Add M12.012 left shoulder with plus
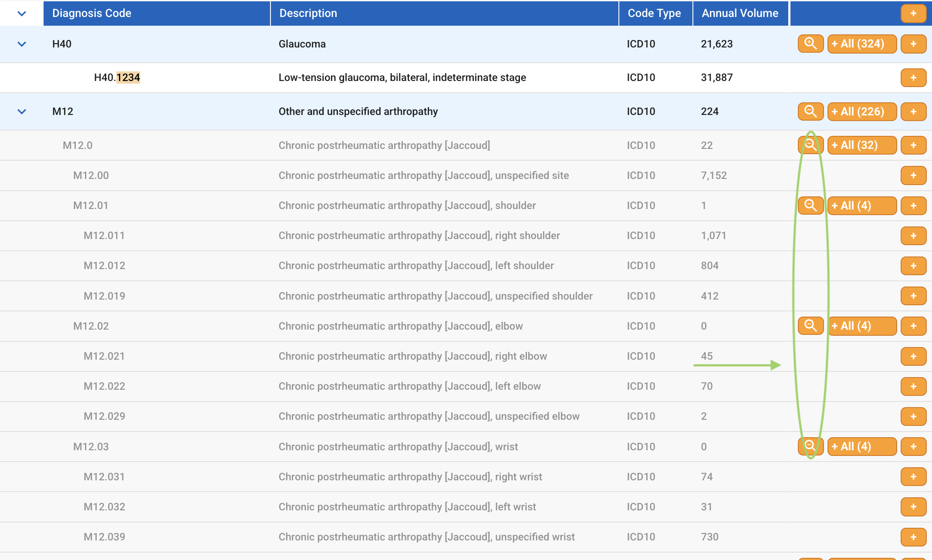Viewport: 932px width, 560px height. click(913, 266)
